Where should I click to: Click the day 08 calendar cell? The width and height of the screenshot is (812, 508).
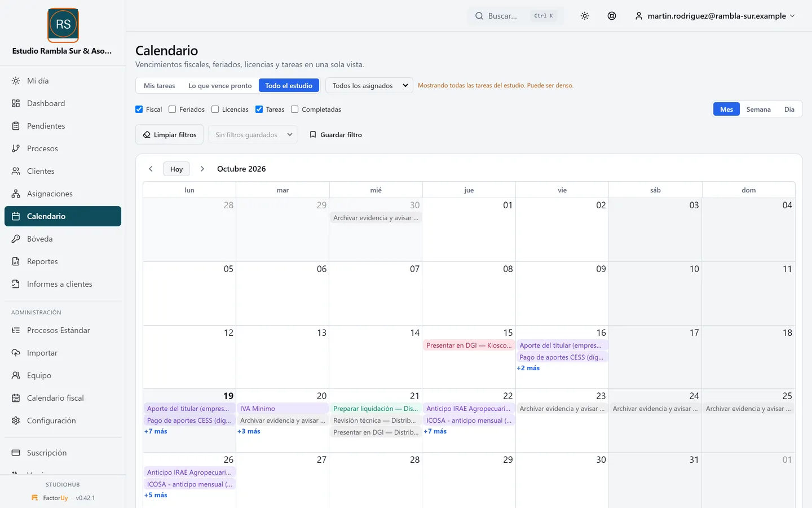(469, 294)
